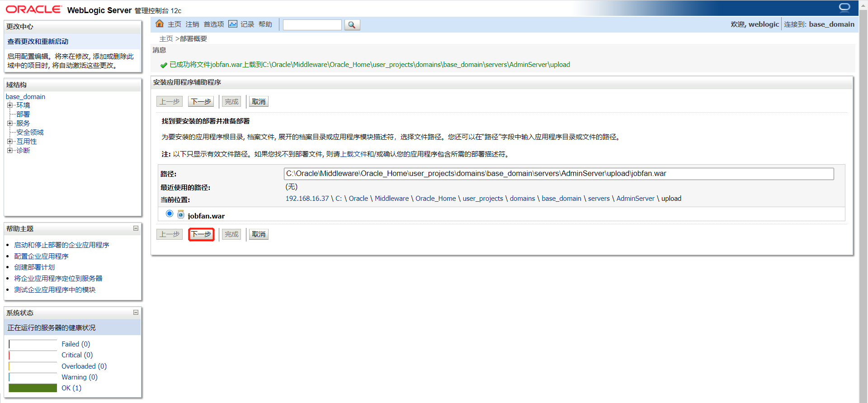The width and height of the screenshot is (868, 403).
Task: Click 主页 in the breadcrumb
Action: click(166, 39)
